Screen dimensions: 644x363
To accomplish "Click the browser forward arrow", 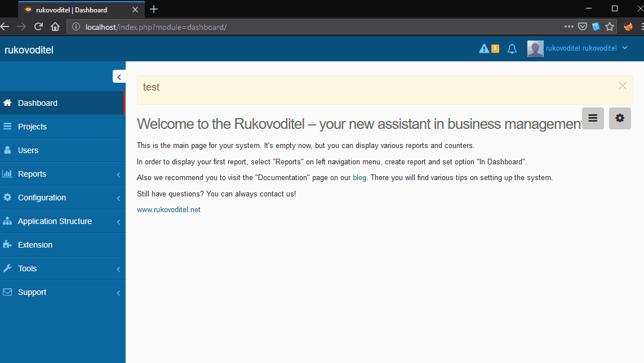I will click(21, 26).
